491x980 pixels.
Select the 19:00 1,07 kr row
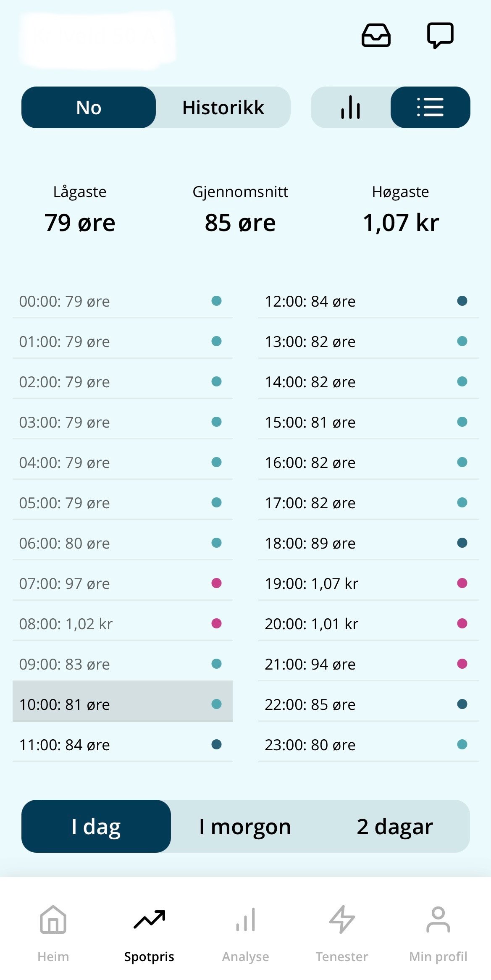tap(368, 583)
